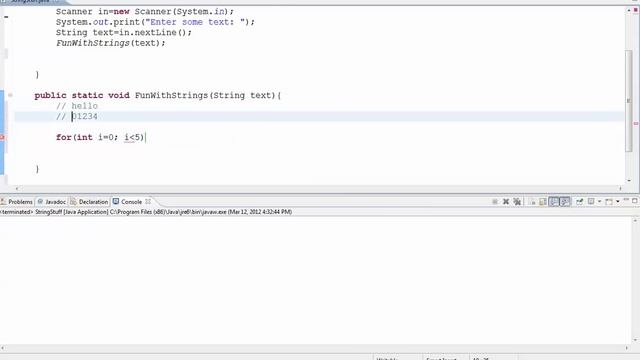Remove the terminated launch with single X icon
640x360 pixels.
(506, 202)
